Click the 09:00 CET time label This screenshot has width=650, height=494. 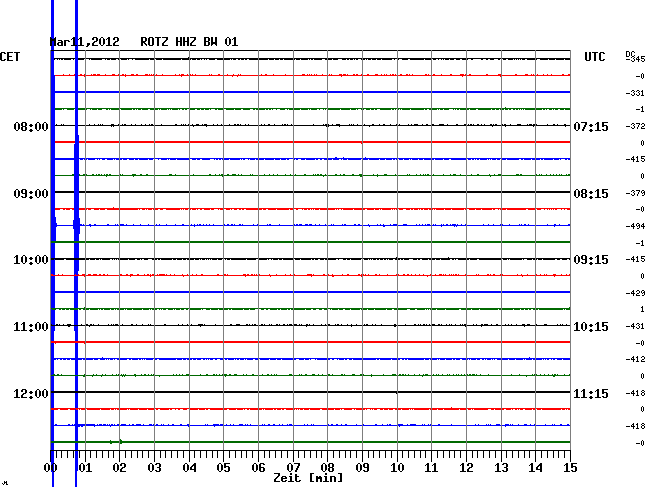click(x=31, y=194)
